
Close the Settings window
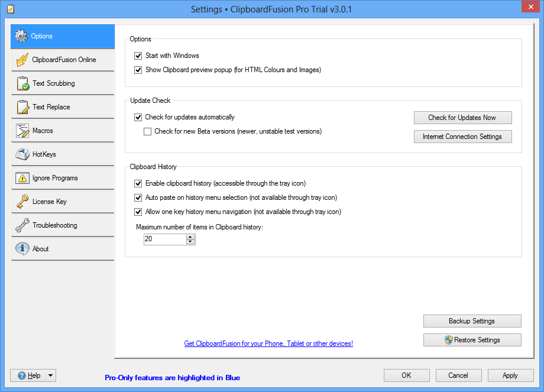530,7
